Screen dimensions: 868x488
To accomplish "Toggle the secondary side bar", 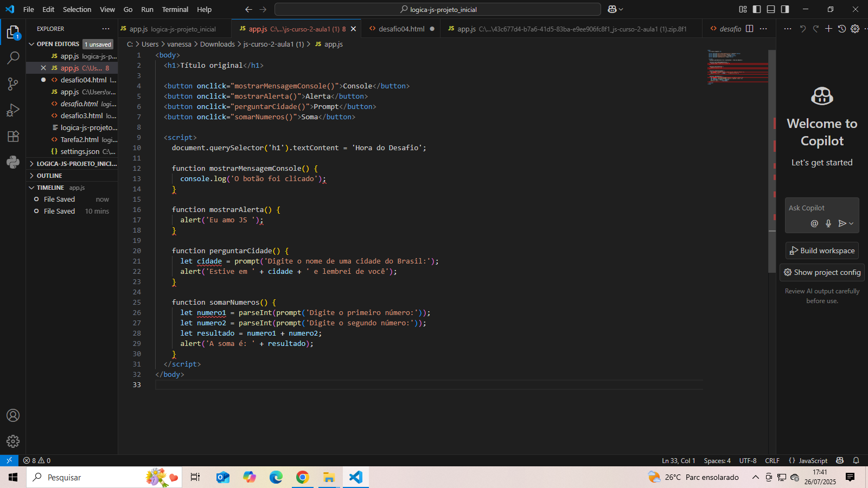I will tap(785, 9).
